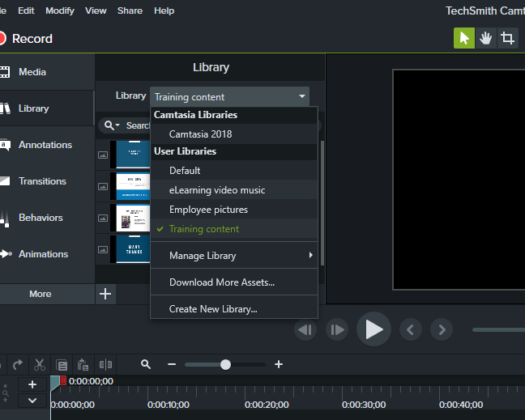Image resolution: width=525 pixels, height=420 pixels.
Task: Click the timeline ruler at 0:00:20;00
Action: [267, 405]
